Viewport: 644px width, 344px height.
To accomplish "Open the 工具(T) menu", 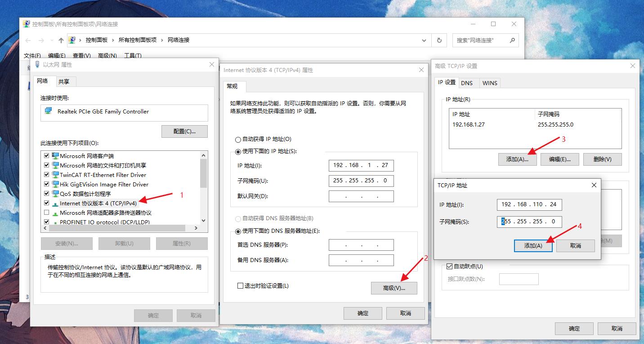I will click(133, 56).
